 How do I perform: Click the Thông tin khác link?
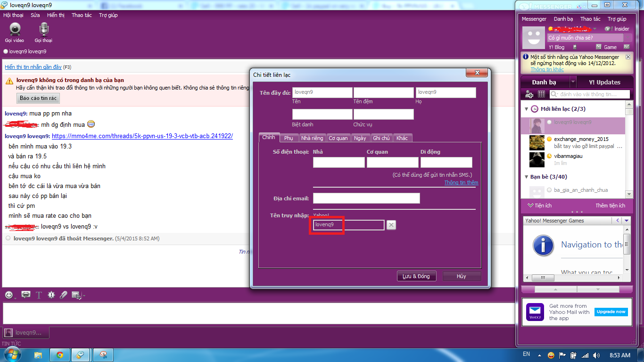pos(547,69)
